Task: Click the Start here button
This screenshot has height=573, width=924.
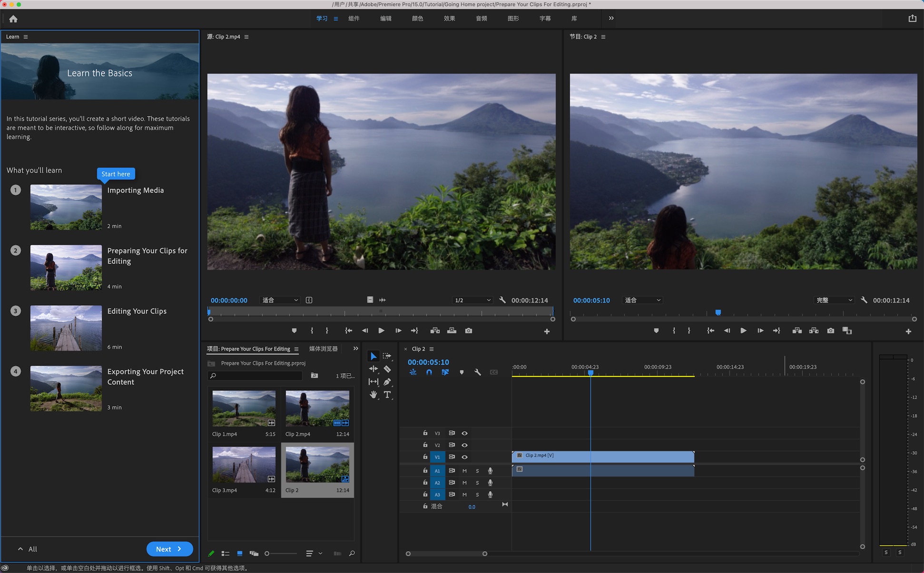Action: tap(116, 174)
